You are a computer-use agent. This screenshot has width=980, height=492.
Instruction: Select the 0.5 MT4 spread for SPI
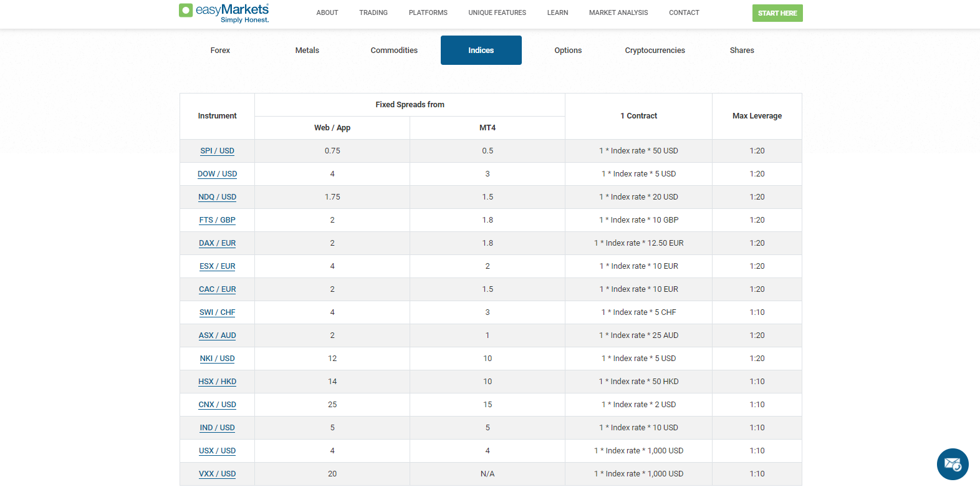488,151
